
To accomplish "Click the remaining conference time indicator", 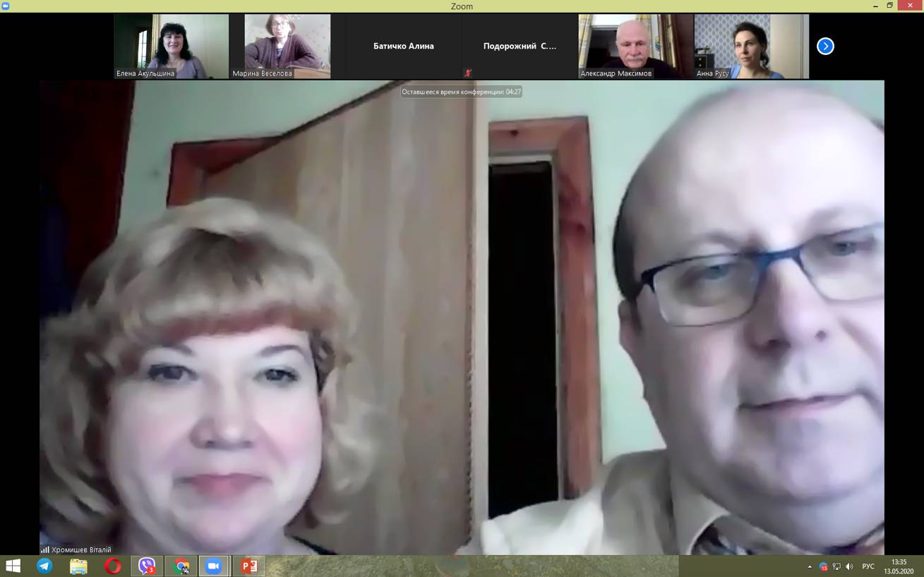I will pos(462,92).
